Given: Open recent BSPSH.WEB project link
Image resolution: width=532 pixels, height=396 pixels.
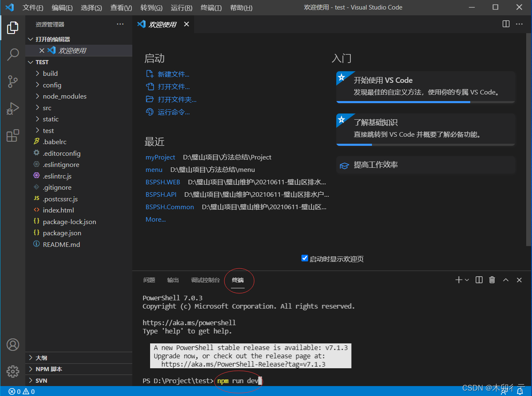Looking at the screenshot, I should [x=163, y=182].
